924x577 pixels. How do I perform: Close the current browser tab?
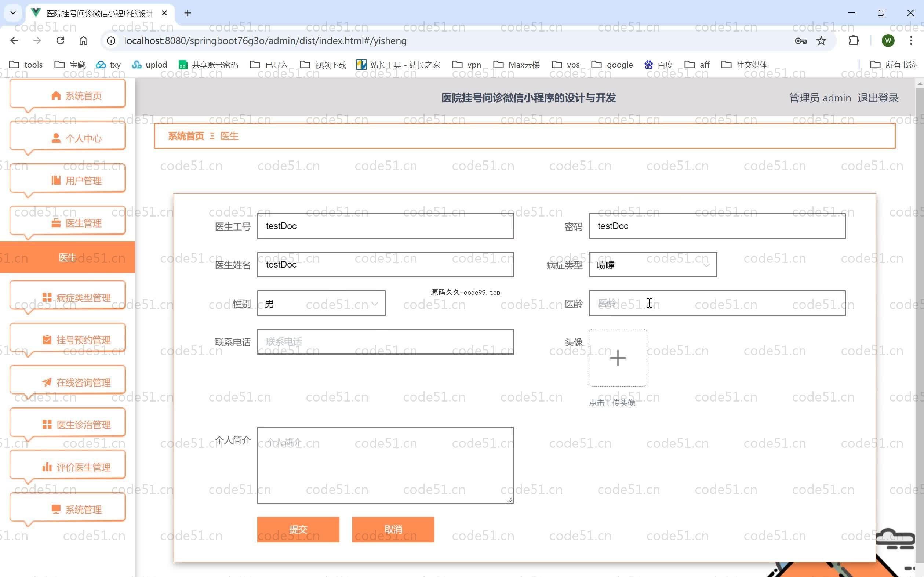[x=164, y=13]
